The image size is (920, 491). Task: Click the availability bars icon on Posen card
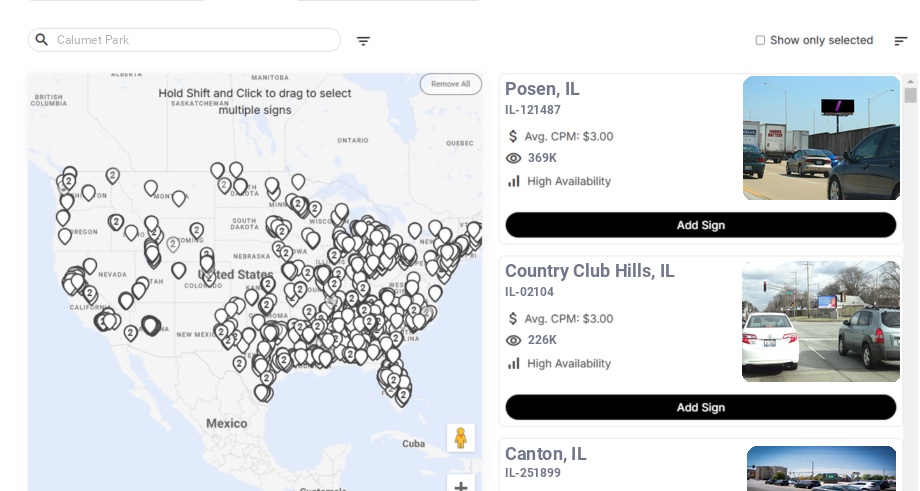(513, 181)
